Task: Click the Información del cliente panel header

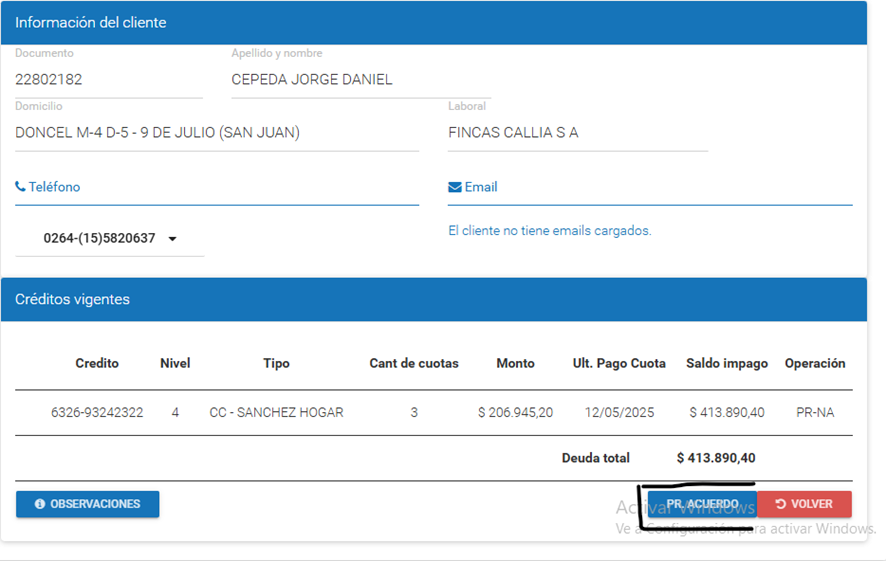Action: click(433, 22)
